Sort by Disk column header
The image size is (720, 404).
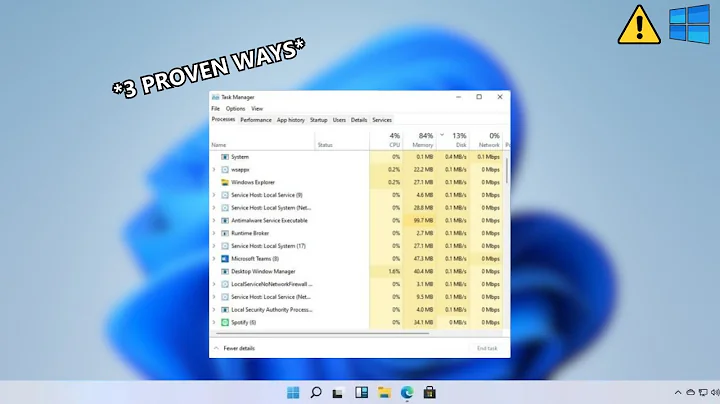453,140
